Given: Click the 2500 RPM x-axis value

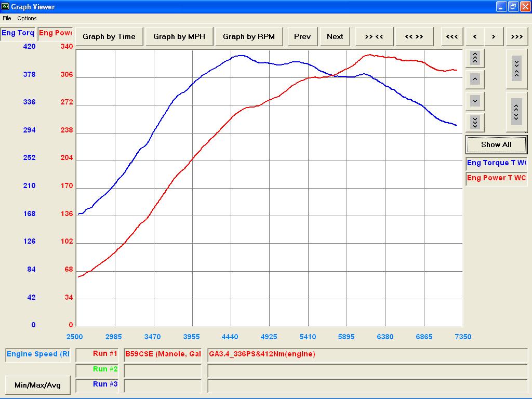Looking at the screenshot, I should [x=74, y=337].
